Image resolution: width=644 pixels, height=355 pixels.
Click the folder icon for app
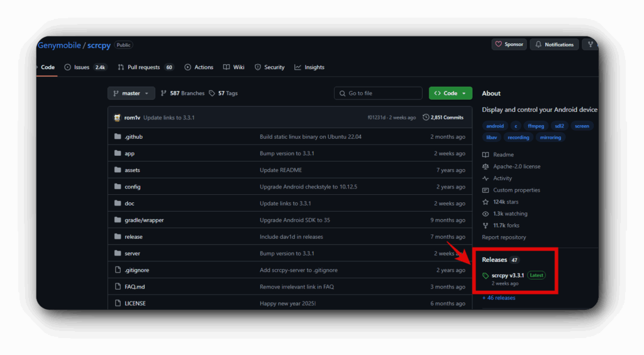click(x=118, y=153)
